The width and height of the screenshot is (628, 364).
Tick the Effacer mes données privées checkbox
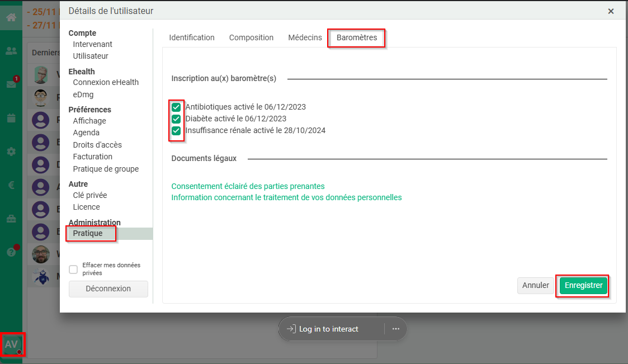[73, 269]
